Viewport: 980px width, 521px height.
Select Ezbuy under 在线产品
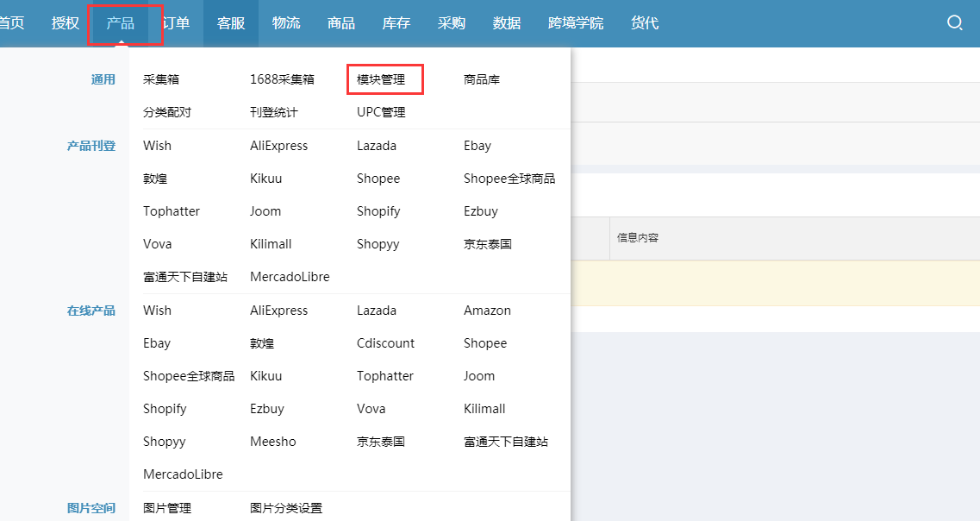click(x=267, y=409)
